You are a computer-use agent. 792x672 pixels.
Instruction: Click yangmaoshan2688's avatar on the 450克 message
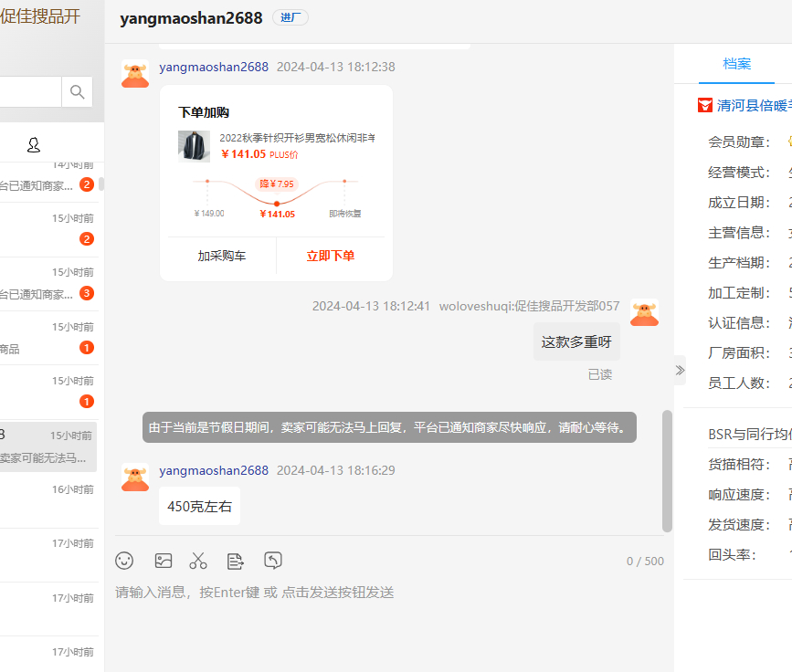click(135, 478)
